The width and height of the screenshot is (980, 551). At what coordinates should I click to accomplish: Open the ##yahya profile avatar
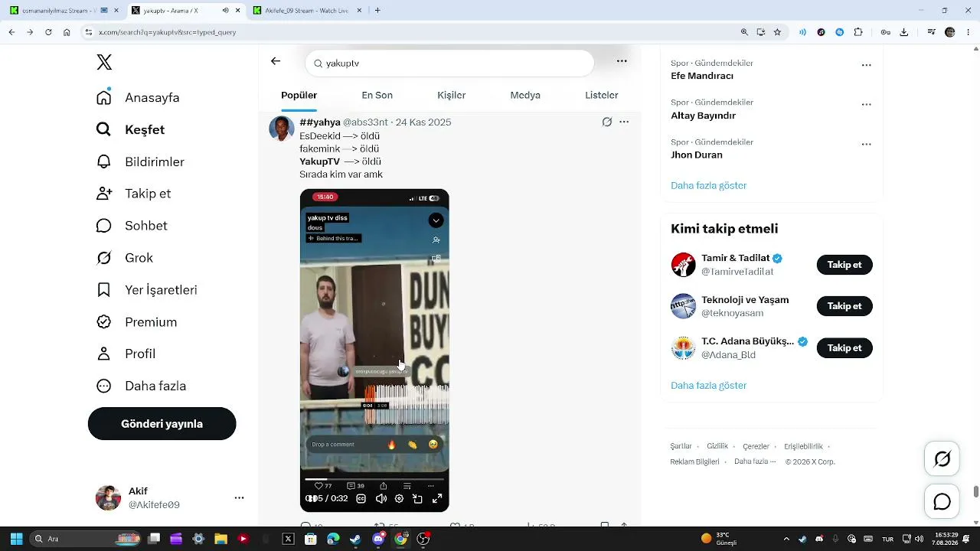point(282,129)
